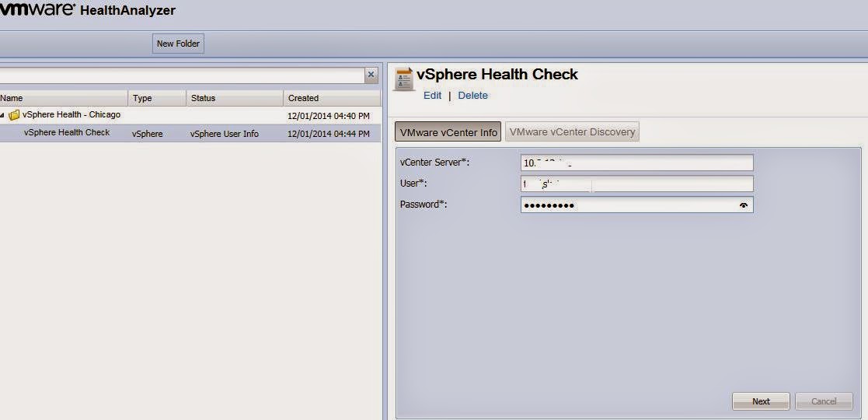Click the vSphere Health Check project icon
This screenshot has height=420, width=868.
403,79
